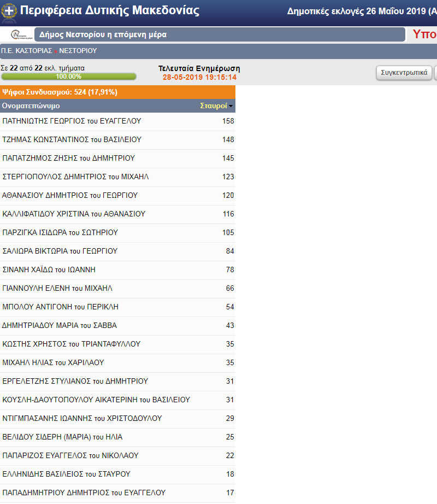Viewport: 437px width, 504px height.
Task: Select candidate ΣΙΝΑΝΗ ΧΑΪΔΩ row
Action: point(117,269)
